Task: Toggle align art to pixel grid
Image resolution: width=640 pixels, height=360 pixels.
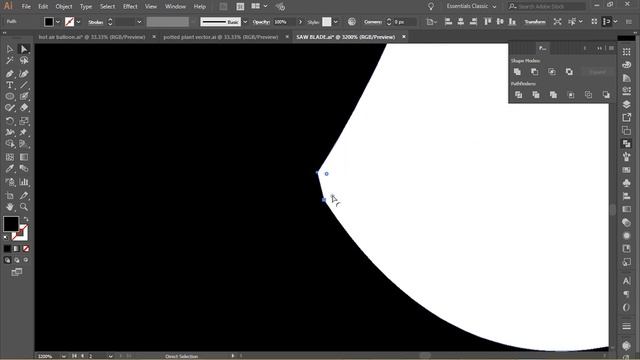Action: tap(607, 22)
